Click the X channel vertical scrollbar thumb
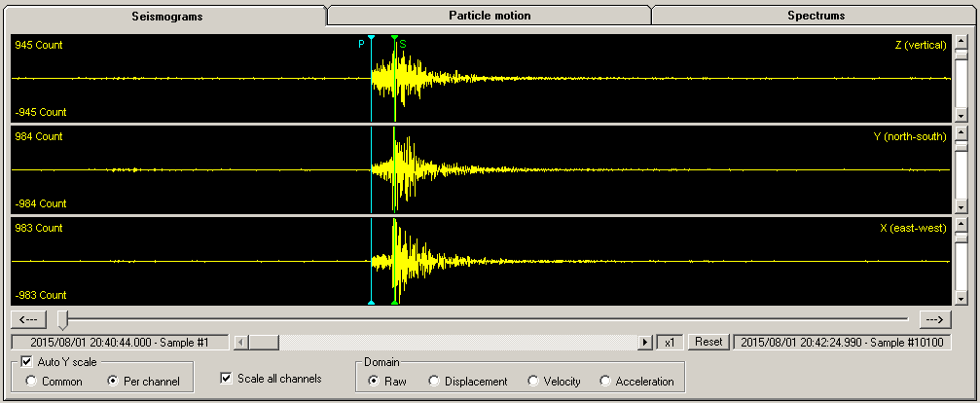980x403 pixels. (962, 238)
